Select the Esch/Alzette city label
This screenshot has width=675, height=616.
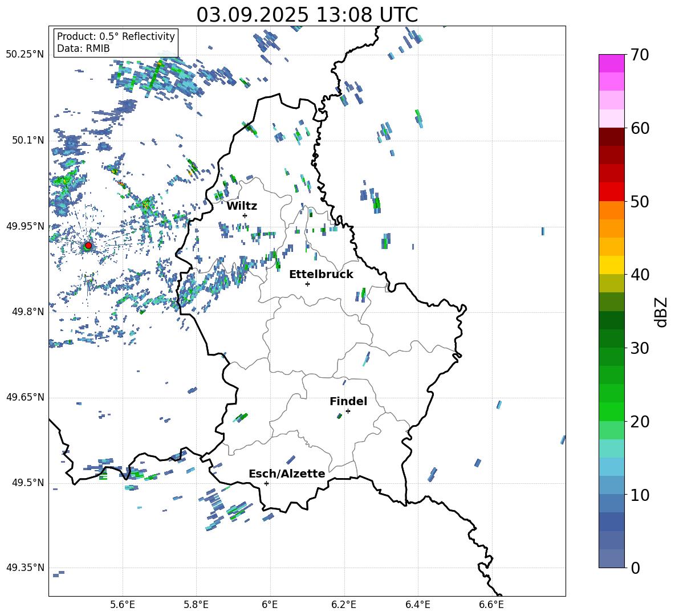coord(287,474)
